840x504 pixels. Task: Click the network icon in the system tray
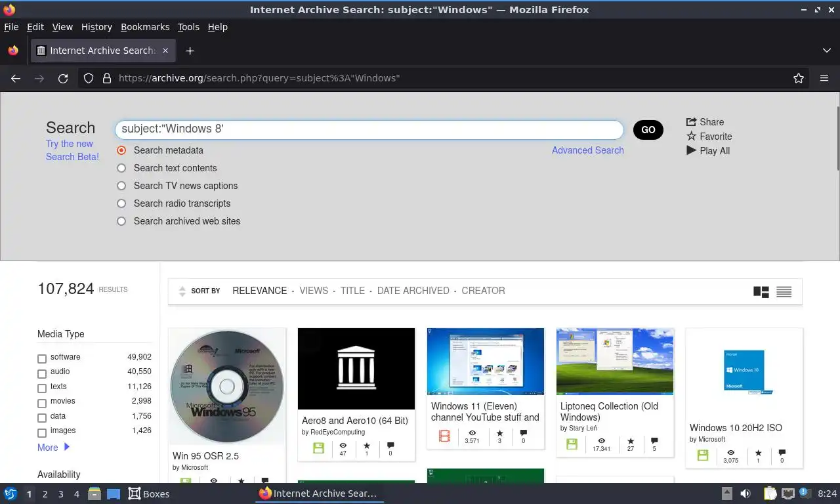pyautogui.click(x=788, y=493)
